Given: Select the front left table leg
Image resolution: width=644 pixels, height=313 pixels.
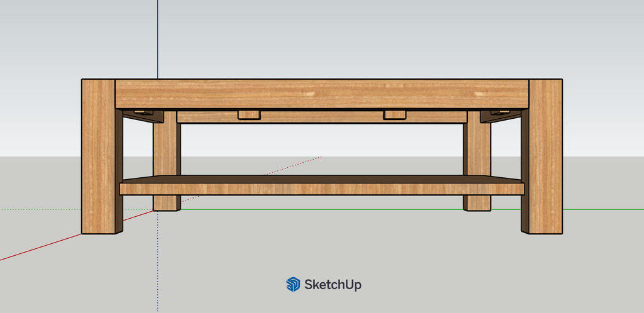Looking at the screenshot, I should click(x=97, y=157).
